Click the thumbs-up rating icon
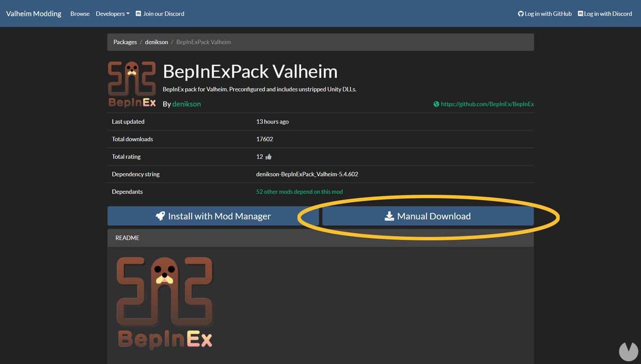This screenshot has width=641, height=364. point(268,157)
